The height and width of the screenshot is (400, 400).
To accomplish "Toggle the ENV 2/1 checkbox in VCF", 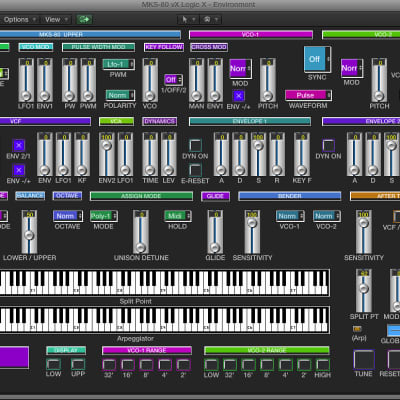I will pyautogui.click(x=19, y=145).
